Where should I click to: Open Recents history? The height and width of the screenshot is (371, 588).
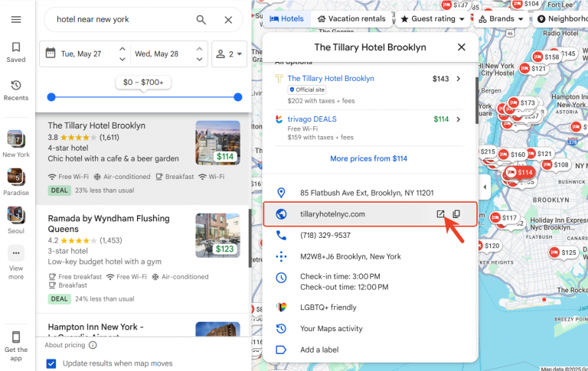pos(16,90)
